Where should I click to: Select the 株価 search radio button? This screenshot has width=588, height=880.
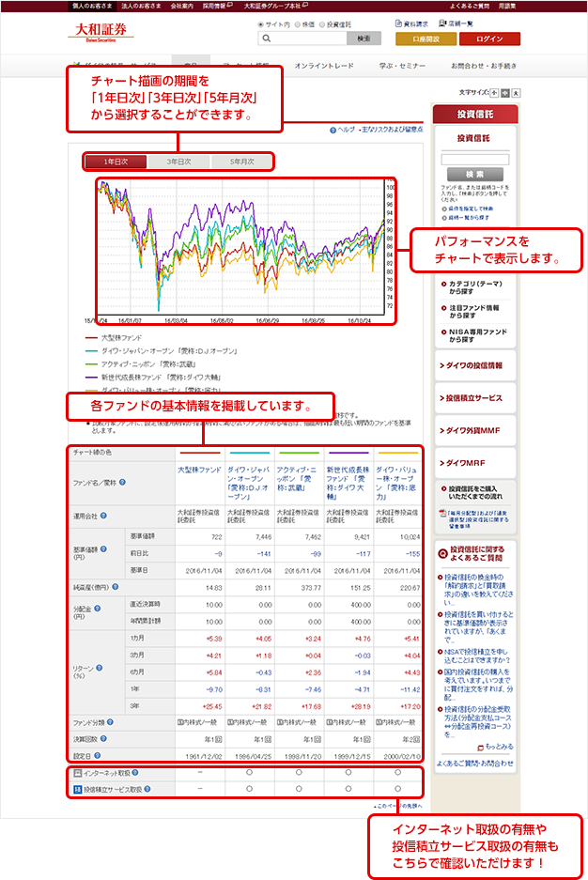[298, 24]
